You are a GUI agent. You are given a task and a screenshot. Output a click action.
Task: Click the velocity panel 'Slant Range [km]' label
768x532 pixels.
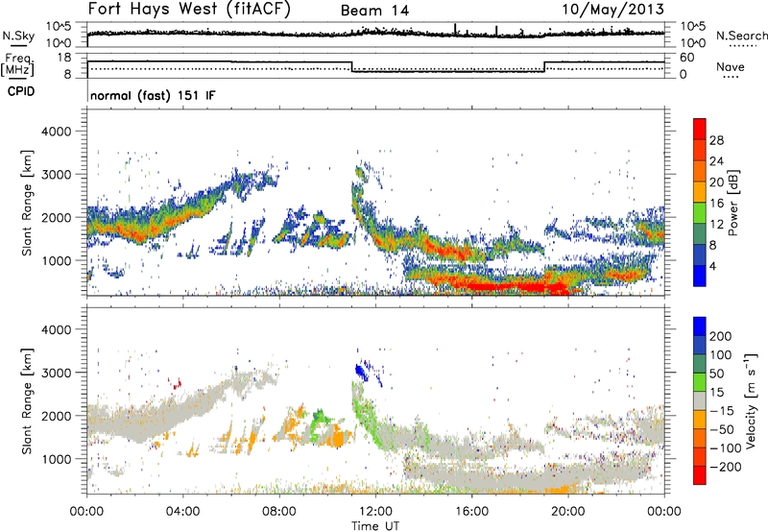tap(27, 401)
